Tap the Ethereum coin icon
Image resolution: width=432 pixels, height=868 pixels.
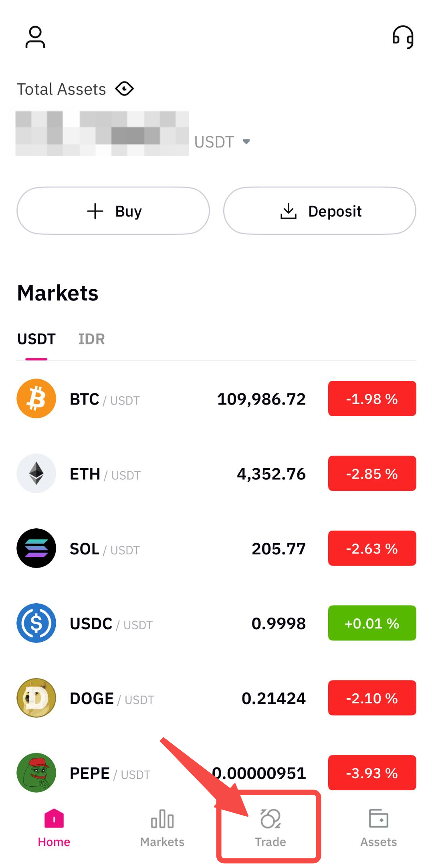pyautogui.click(x=36, y=473)
